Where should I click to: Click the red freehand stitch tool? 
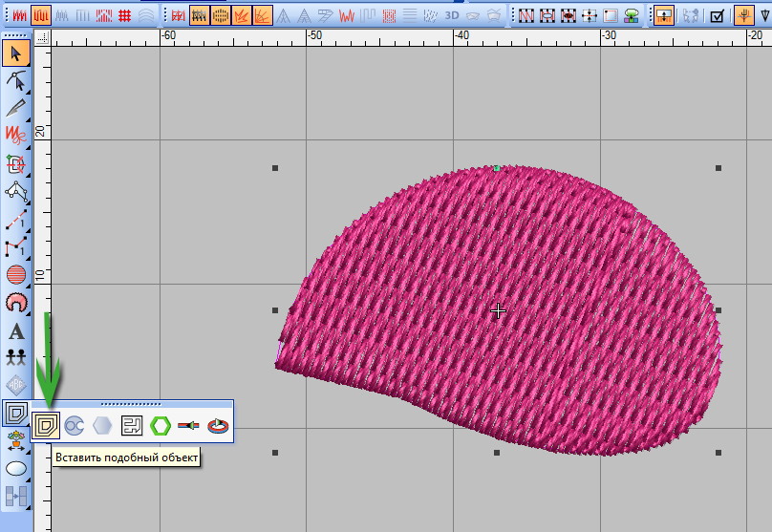[x=15, y=135]
